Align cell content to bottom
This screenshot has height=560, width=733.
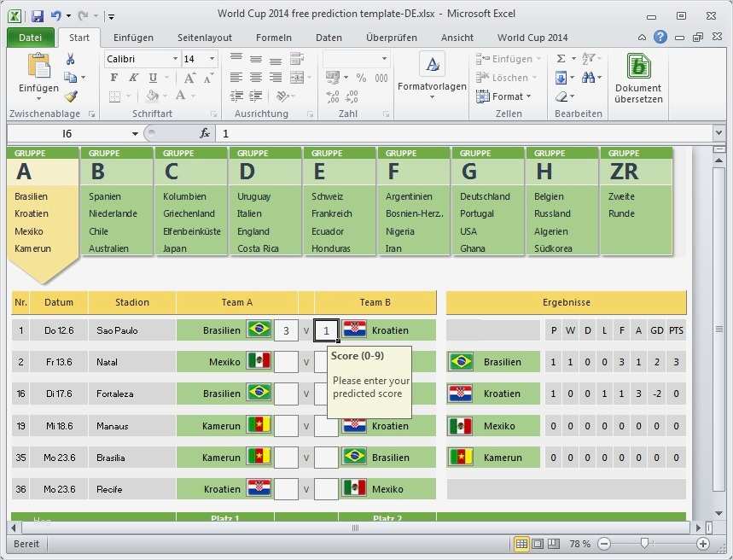[x=276, y=61]
